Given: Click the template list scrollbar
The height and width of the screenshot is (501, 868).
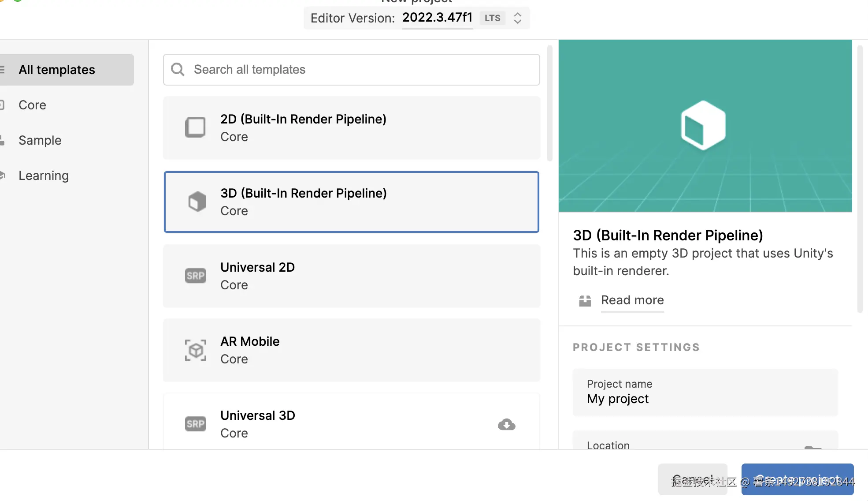Looking at the screenshot, I should coord(549,104).
